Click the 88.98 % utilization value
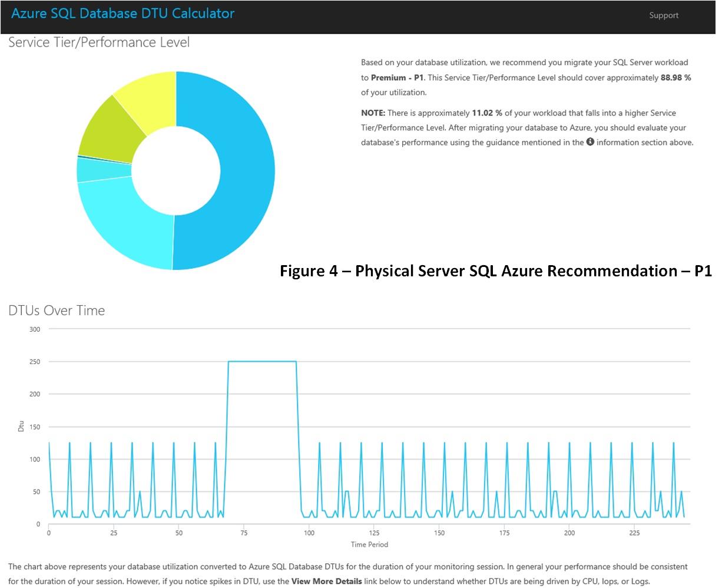The width and height of the screenshot is (722, 588). pos(675,77)
